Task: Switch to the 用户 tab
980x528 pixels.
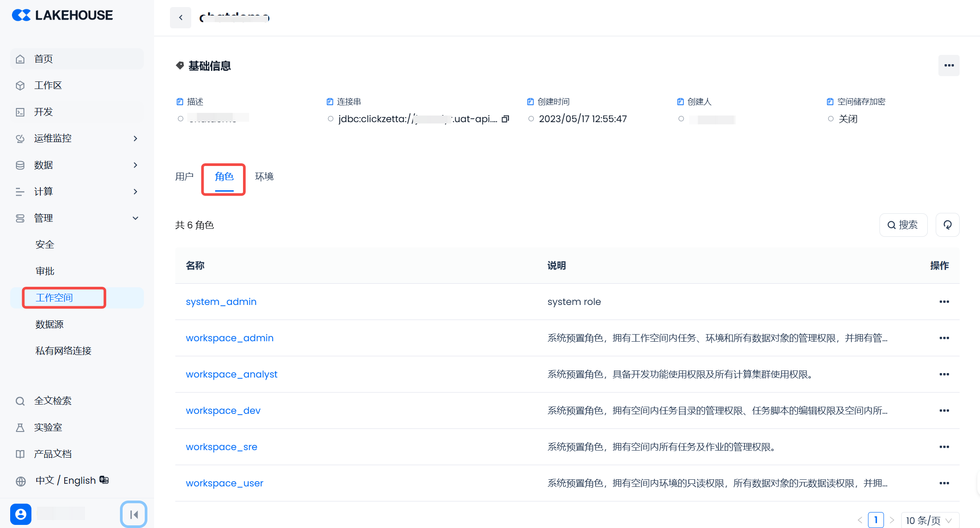Action: 184,177
